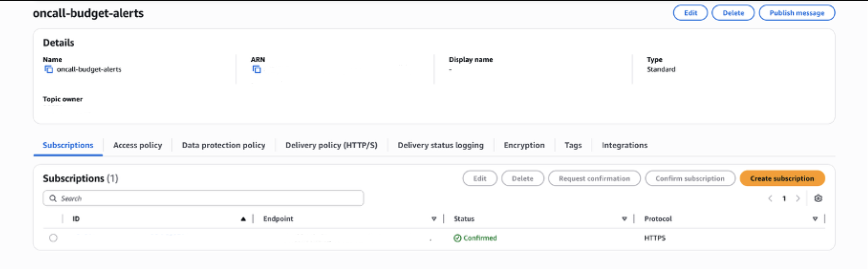The height and width of the screenshot is (270, 868).
Task: Copy the ARN using copy icon
Action: (x=257, y=69)
